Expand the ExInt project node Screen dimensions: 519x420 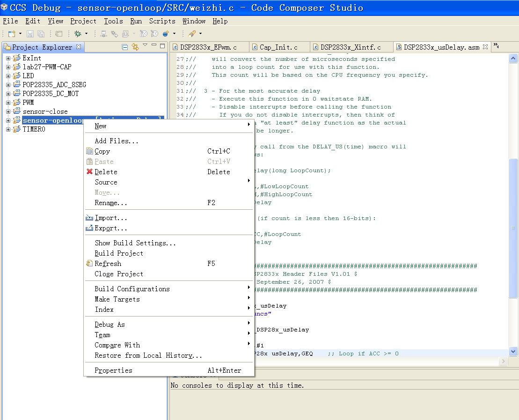coord(8,59)
